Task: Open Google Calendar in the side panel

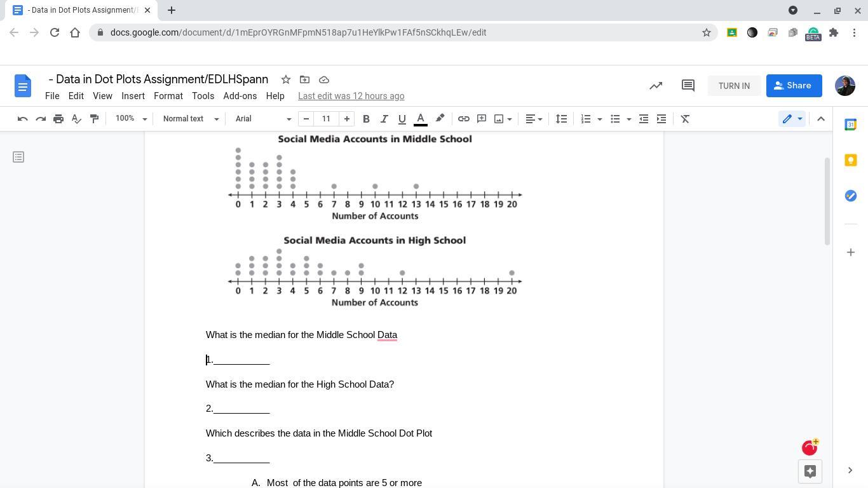Action: [851, 125]
